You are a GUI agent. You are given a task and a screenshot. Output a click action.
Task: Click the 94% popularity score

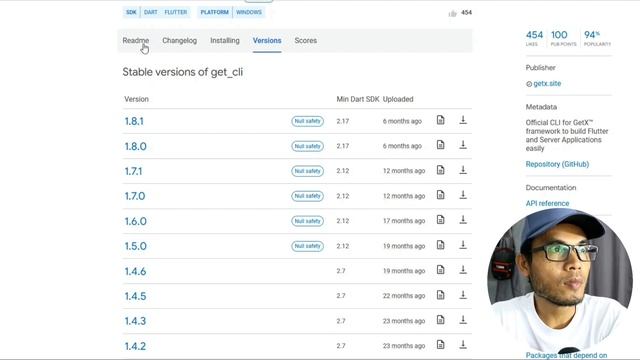coord(597,38)
